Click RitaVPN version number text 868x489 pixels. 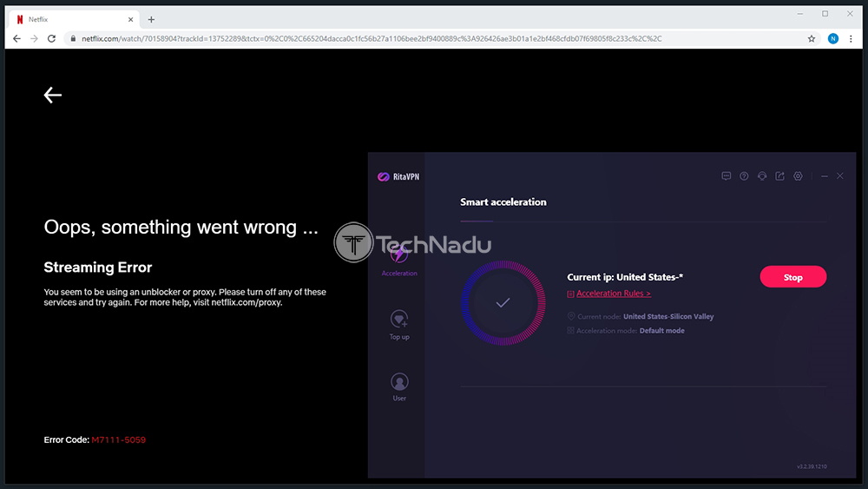click(x=812, y=466)
